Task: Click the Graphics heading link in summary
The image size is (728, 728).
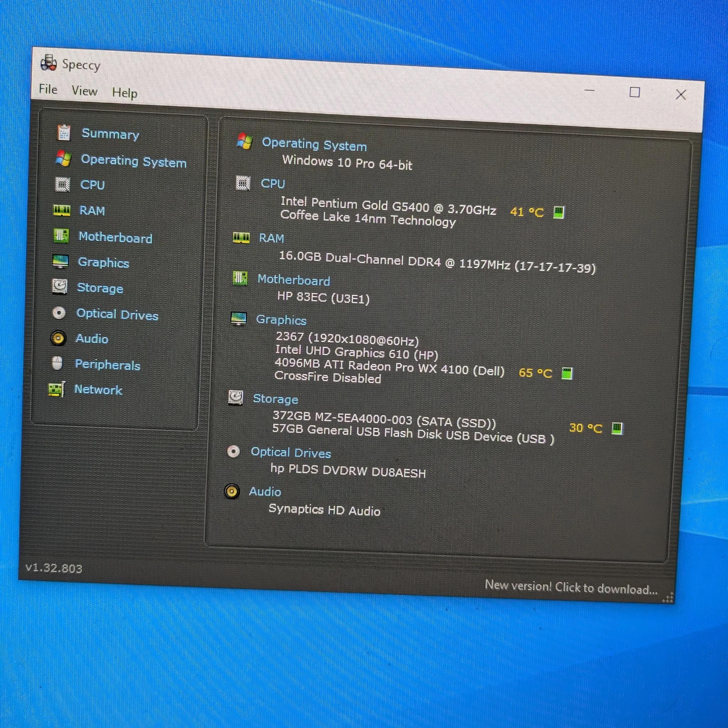Action: (281, 320)
